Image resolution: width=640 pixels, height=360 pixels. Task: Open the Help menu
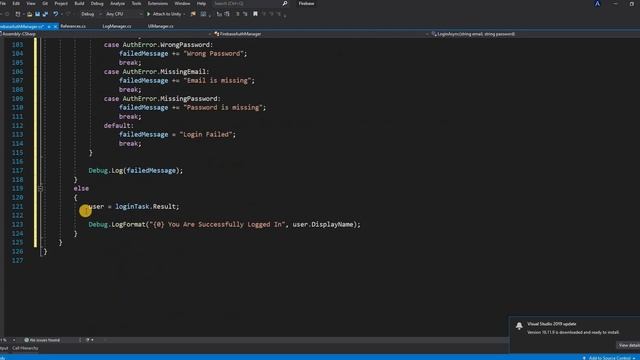tap(201, 3)
